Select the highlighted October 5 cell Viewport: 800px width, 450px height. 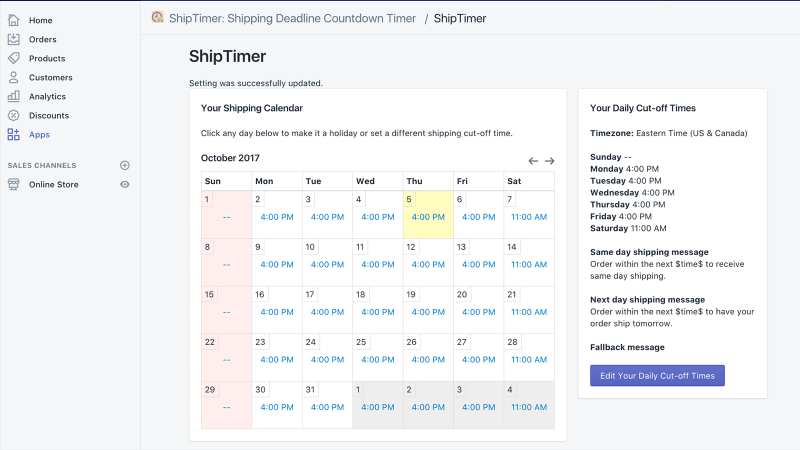428,215
